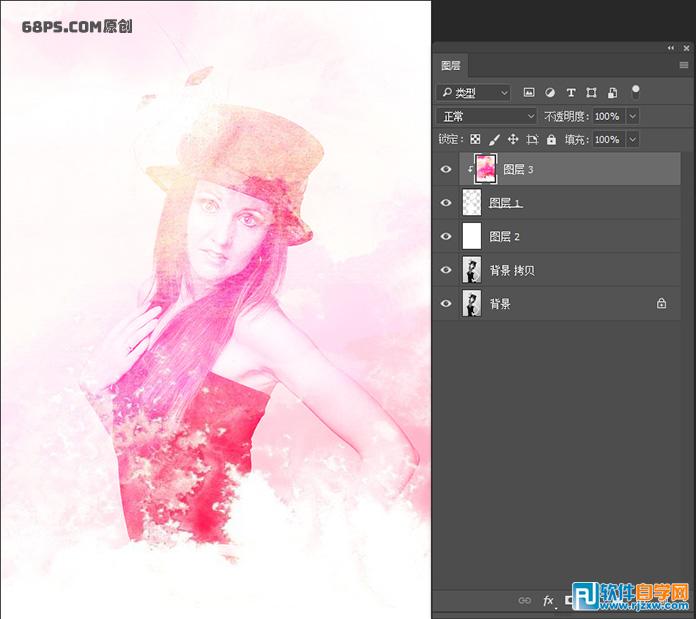Filter layers by smart object icon
696x619 pixels.
612,93
